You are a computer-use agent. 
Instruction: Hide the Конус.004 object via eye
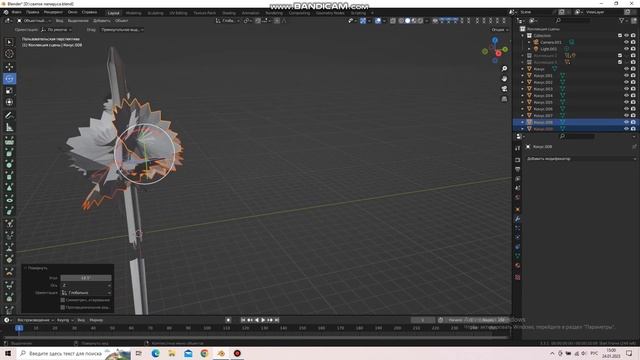pos(626,96)
